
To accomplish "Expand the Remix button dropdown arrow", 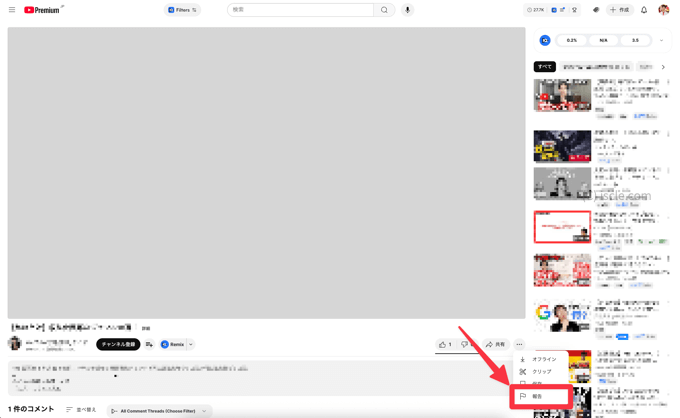I will pyautogui.click(x=191, y=344).
